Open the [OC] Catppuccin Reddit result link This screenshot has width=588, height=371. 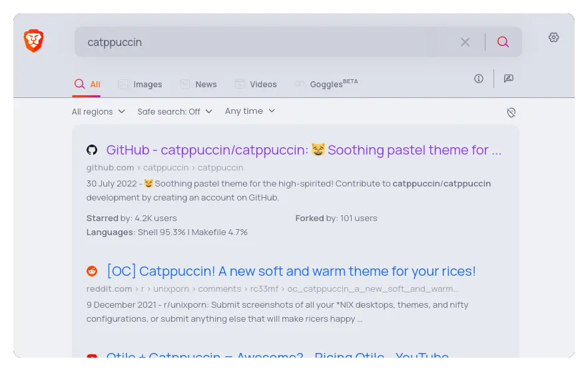pos(291,271)
